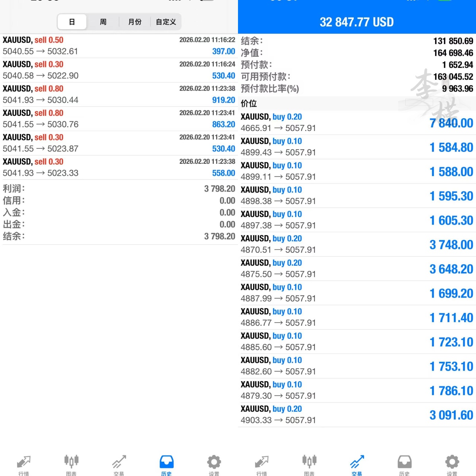Switch to the 周 weekly history tab
This screenshot has height=476, width=476.
pos(103,22)
